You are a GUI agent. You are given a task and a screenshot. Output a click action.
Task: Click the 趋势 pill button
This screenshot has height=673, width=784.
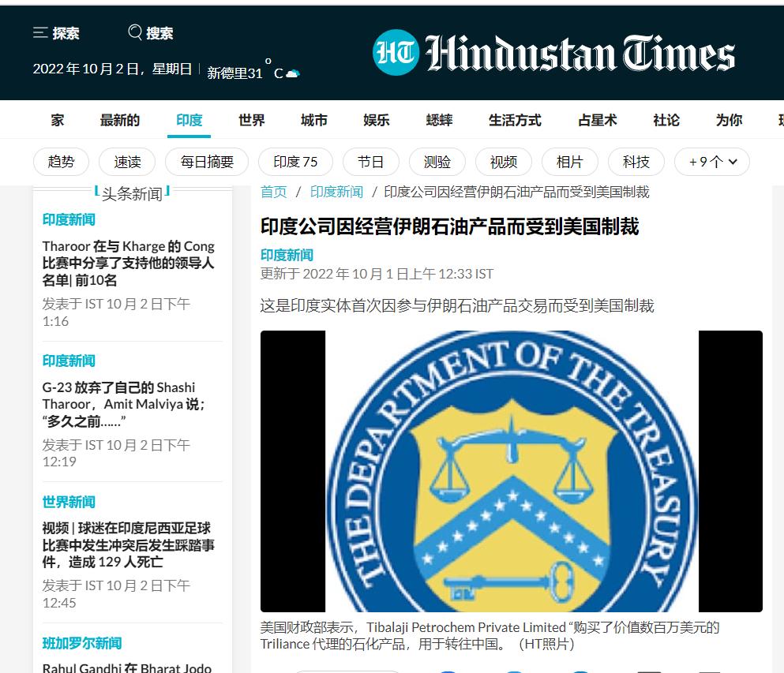point(61,162)
